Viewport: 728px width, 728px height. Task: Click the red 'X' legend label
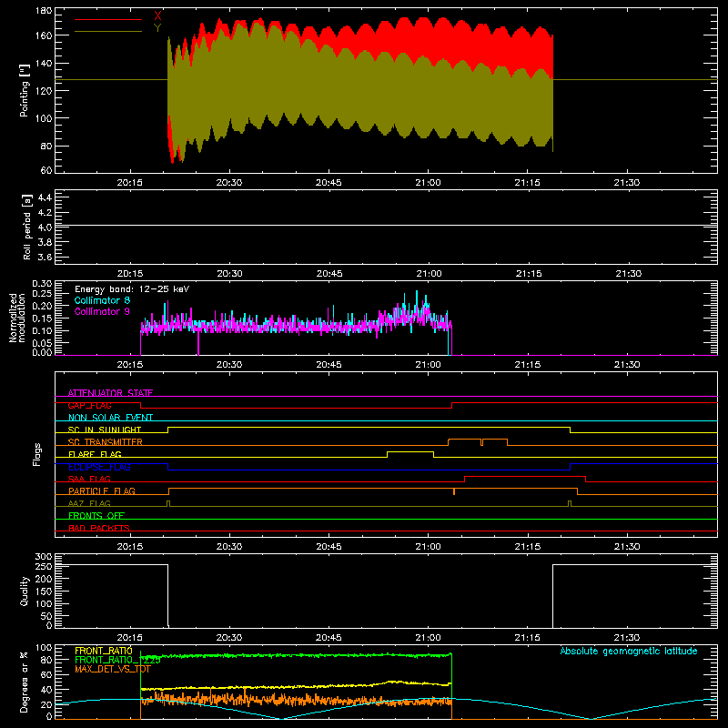pyautogui.click(x=157, y=16)
